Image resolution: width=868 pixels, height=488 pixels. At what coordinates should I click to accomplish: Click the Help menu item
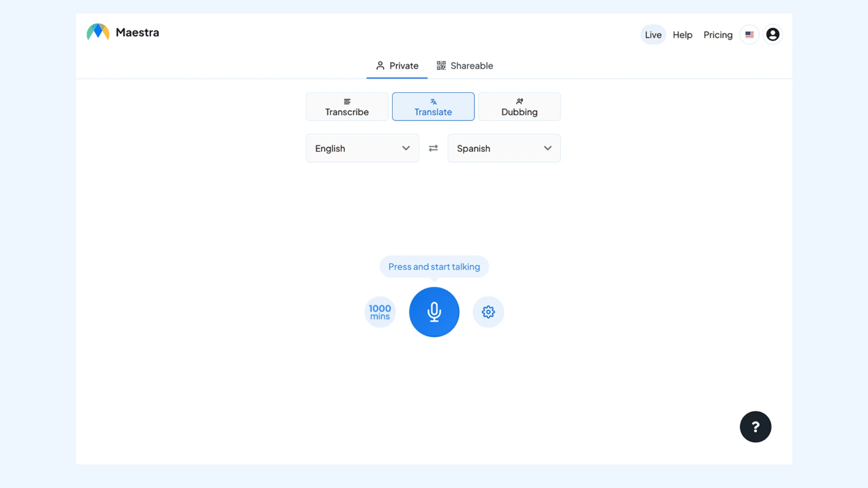click(682, 35)
